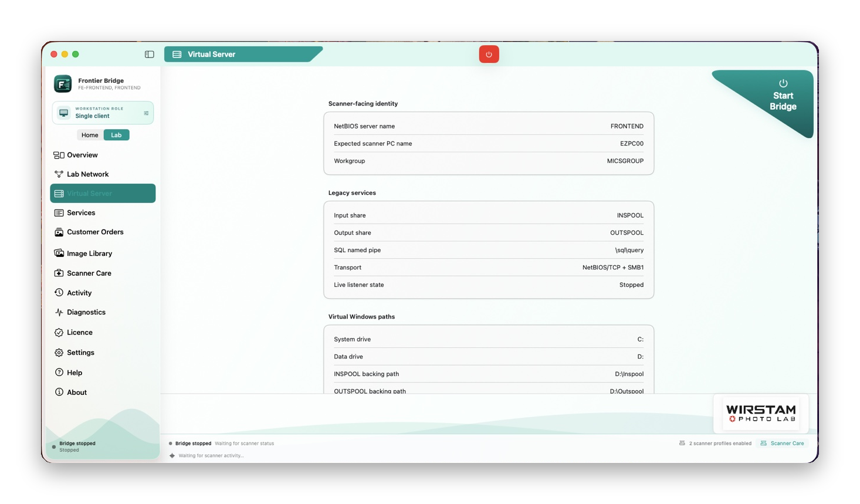860x504 pixels.
Task: Click the MICSGROUP workgroup value
Action: [625, 161]
